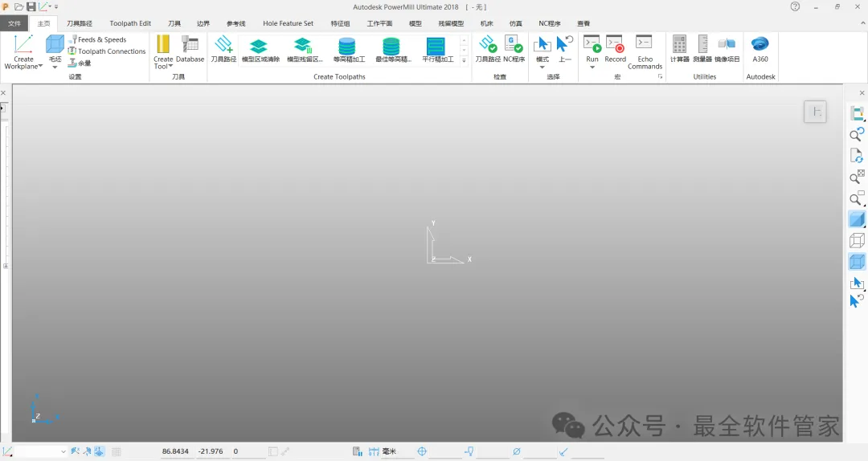Toggle the active snapping status icon

click(x=99, y=451)
